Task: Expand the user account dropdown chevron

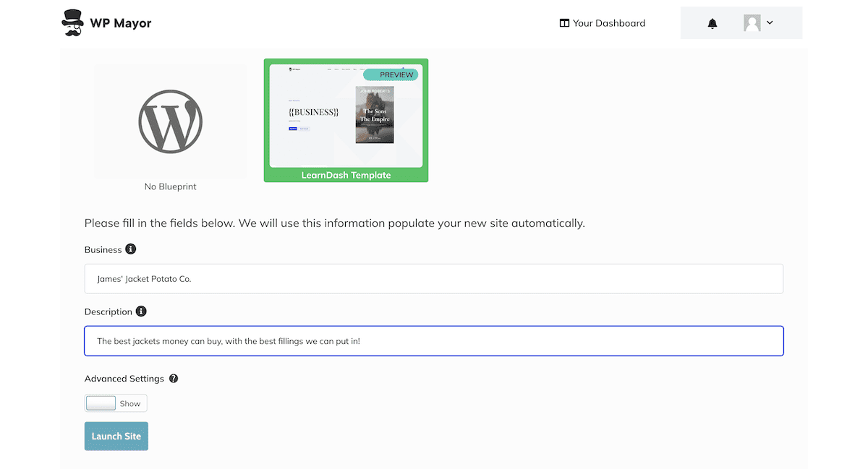Action: (770, 22)
